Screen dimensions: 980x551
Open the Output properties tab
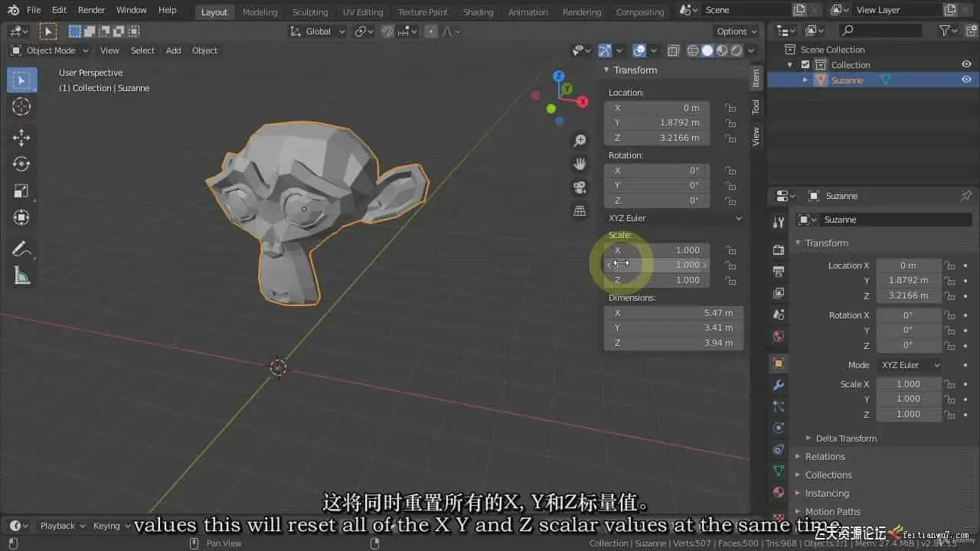(779, 272)
